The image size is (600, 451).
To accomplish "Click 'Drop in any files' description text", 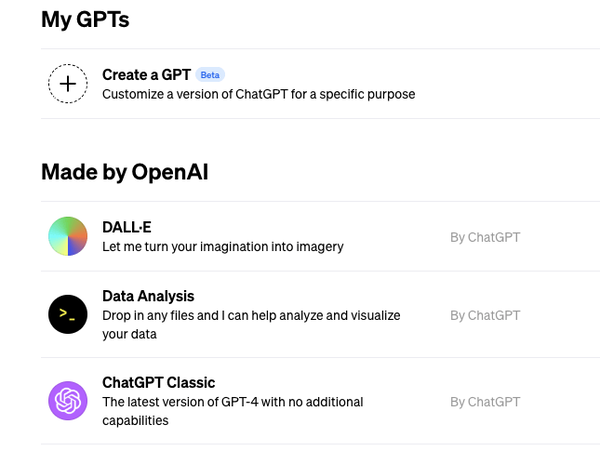I will (251, 316).
